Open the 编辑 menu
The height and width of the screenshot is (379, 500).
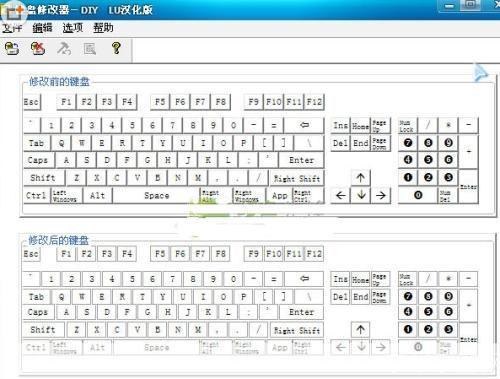tap(42, 28)
